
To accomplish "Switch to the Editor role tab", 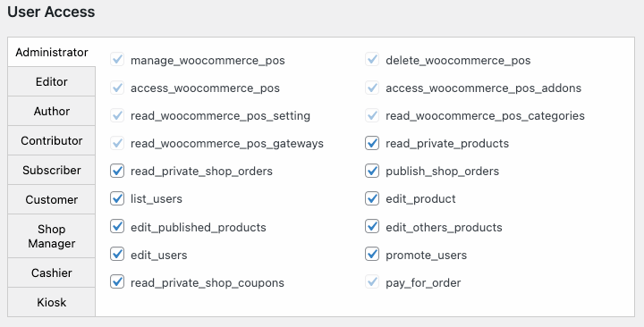I will [x=51, y=81].
